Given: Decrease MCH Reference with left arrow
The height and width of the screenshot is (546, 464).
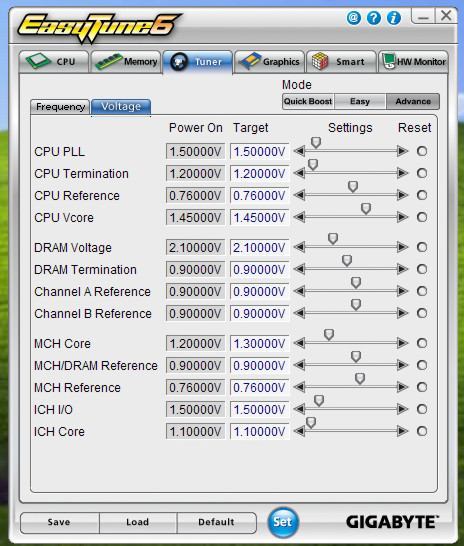Looking at the screenshot, I should tap(299, 387).
